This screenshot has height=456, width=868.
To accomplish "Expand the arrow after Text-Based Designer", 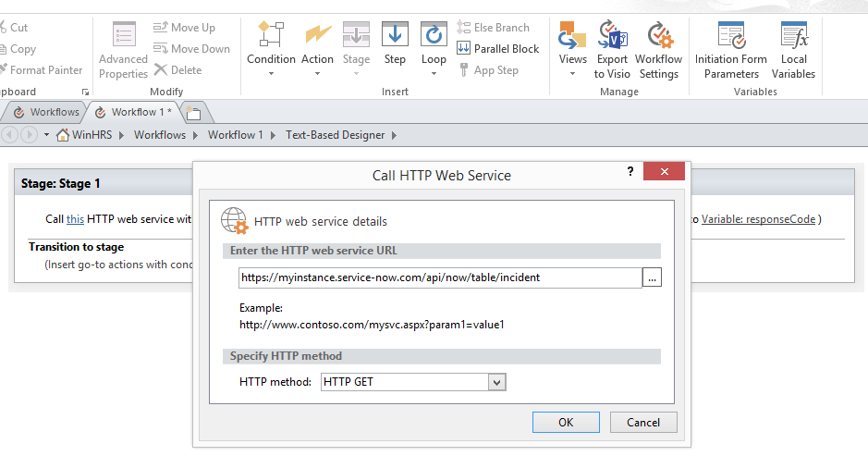I will coord(394,135).
